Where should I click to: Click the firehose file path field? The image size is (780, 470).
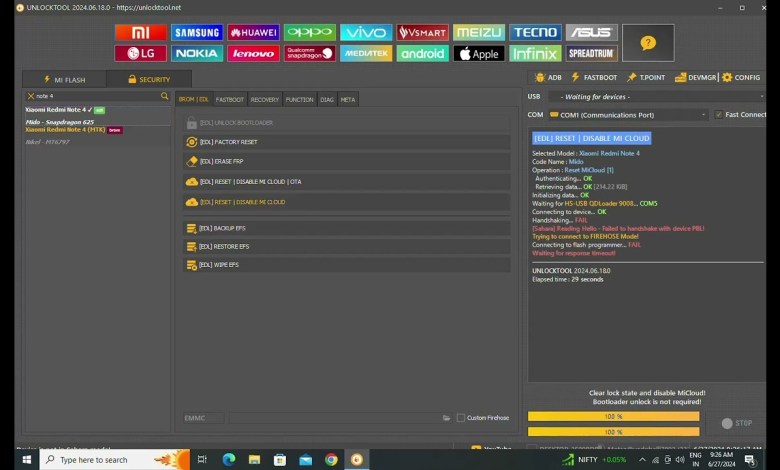click(336, 418)
